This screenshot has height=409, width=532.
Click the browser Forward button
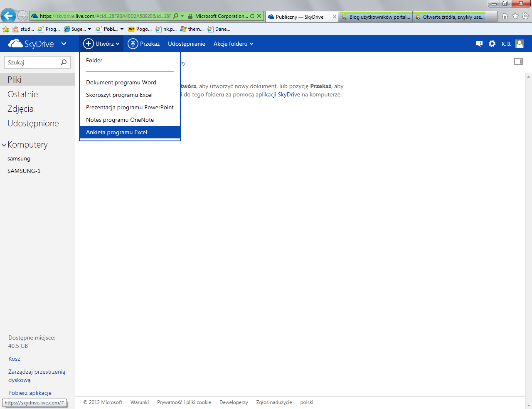tap(23, 16)
